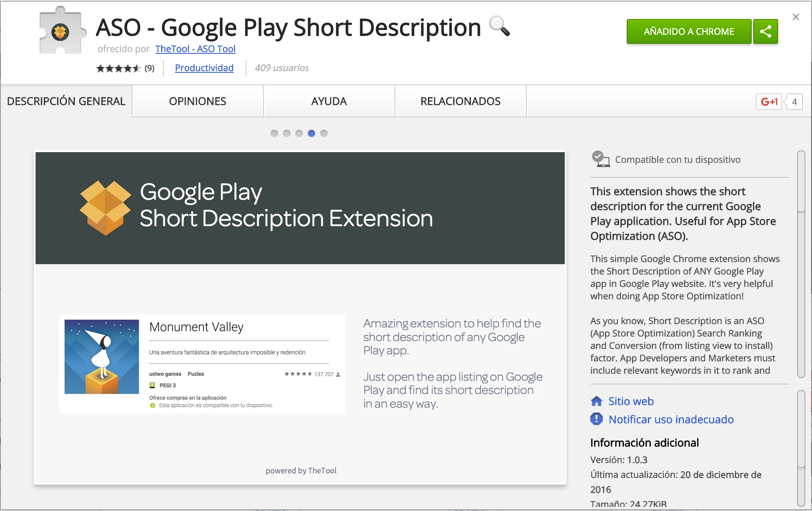Select the first carousel dot
Viewport: 812px width, 511px height.
274,133
